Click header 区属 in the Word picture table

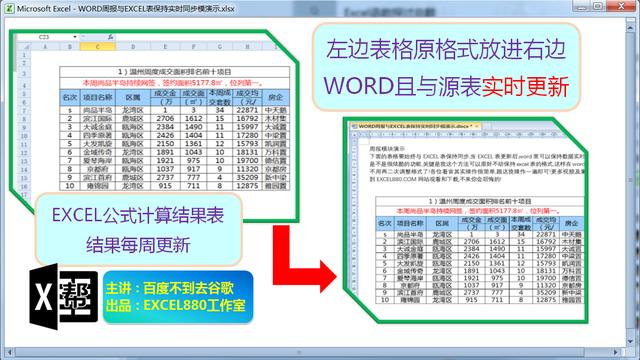(x=442, y=223)
